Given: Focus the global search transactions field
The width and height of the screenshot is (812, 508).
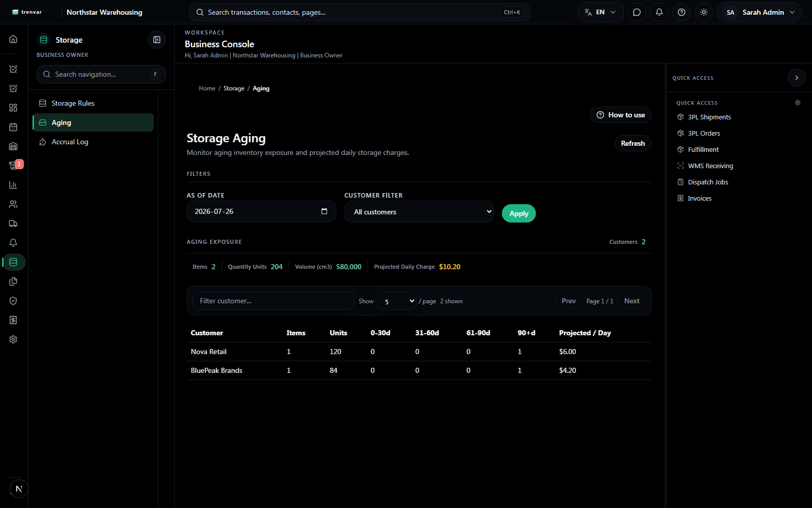Looking at the screenshot, I should (x=359, y=12).
